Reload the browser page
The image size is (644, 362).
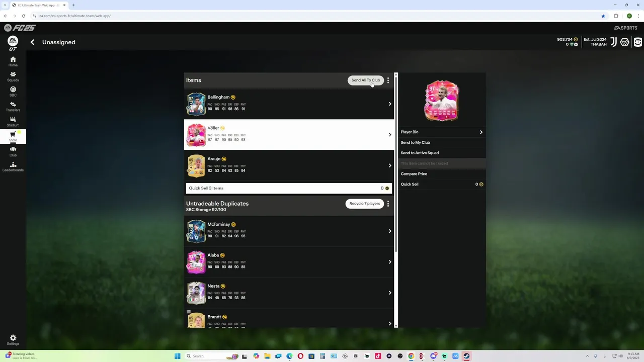23,16
